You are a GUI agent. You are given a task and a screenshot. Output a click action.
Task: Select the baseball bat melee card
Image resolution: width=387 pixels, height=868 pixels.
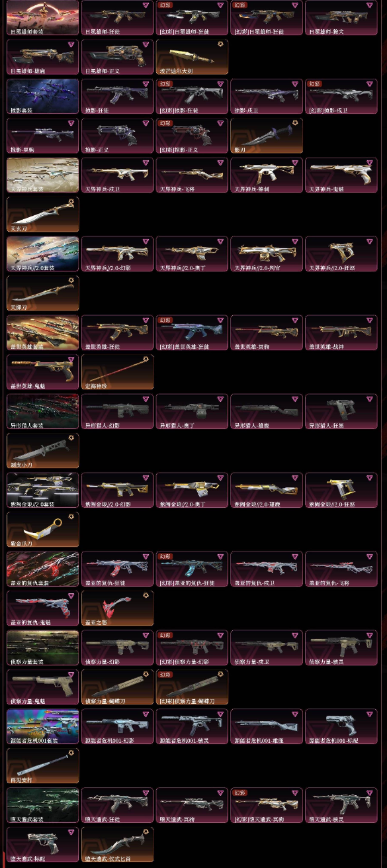(x=42, y=767)
